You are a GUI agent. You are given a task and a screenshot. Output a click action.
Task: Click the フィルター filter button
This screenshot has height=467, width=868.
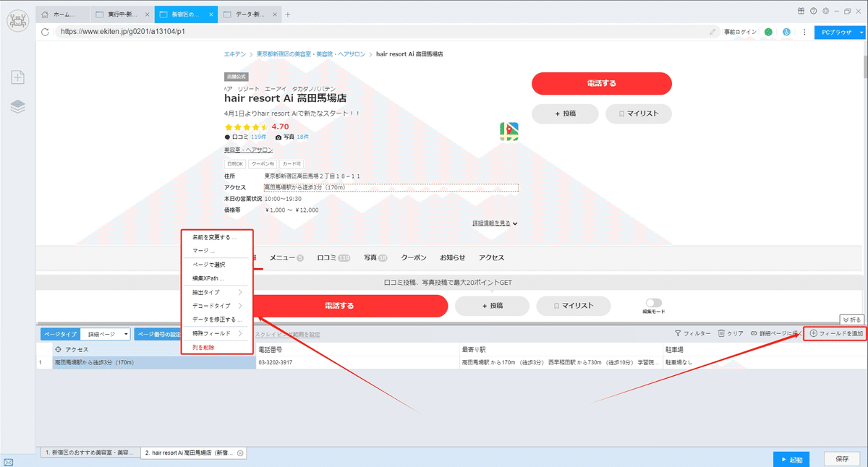tap(692, 334)
